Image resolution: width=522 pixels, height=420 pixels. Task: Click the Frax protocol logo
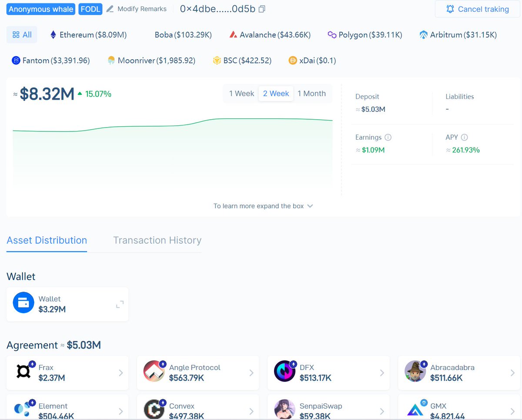(x=23, y=371)
